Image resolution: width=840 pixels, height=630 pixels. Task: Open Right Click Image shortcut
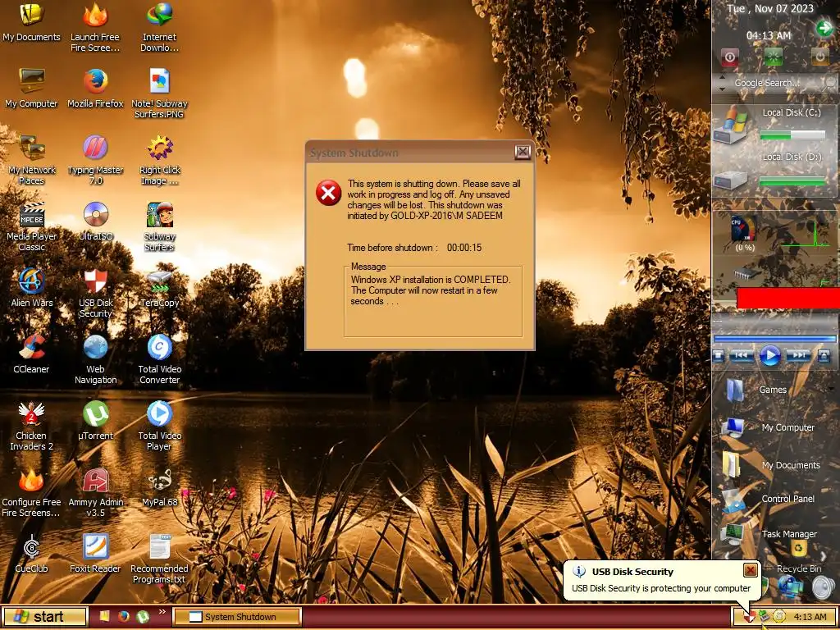pos(160,160)
